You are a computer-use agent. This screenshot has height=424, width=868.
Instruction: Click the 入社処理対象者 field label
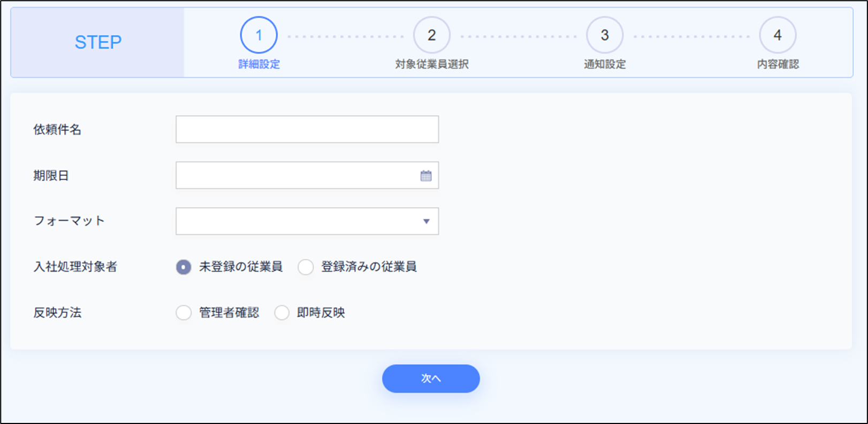[75, 267]
